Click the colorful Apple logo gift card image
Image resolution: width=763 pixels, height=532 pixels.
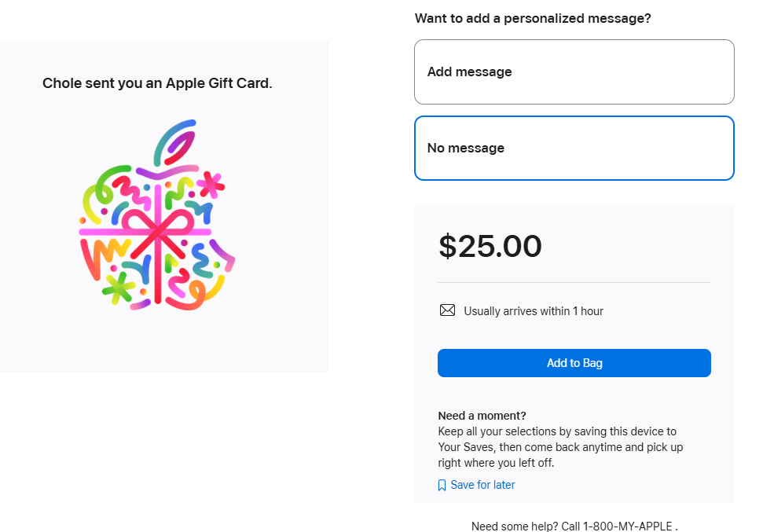click(x=156, y=215)
